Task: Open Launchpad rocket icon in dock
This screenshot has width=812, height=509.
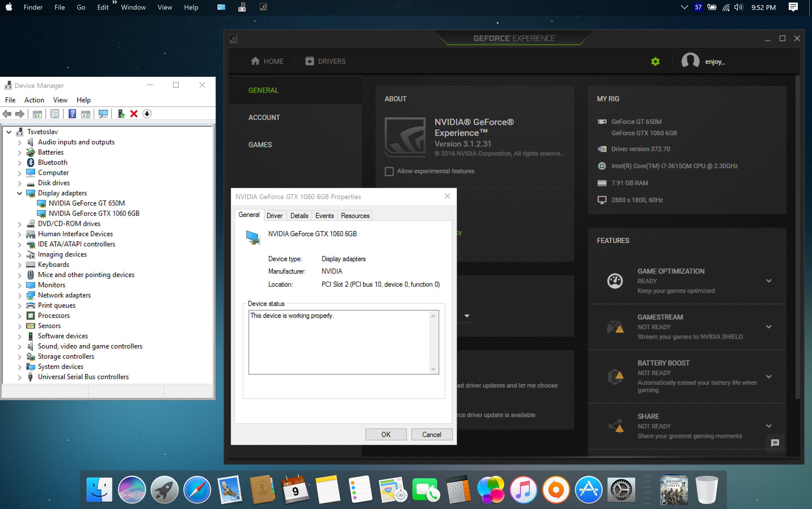Action: (x=164, y=490)
